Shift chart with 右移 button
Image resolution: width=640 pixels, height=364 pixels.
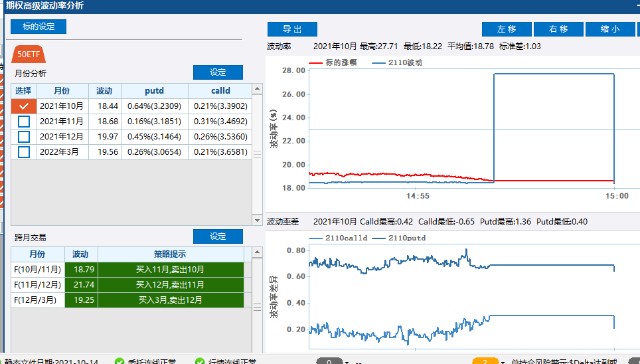559,29
